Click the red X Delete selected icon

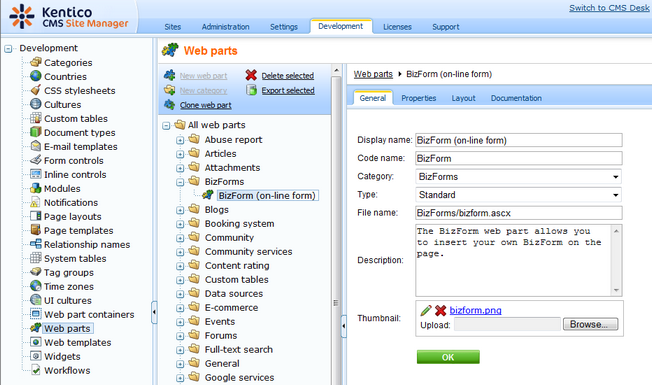coord(251,75)
